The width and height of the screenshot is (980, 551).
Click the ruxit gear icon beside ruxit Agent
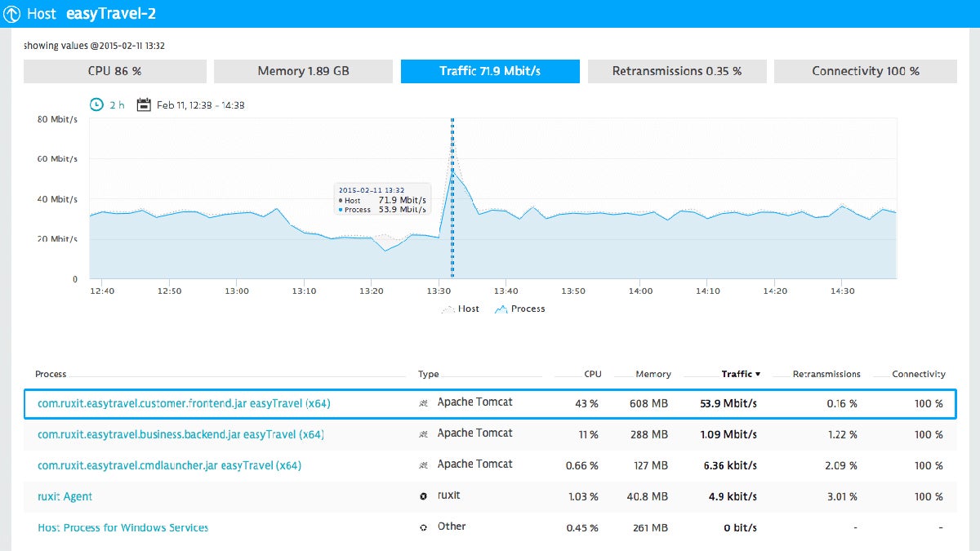[424, 495]
